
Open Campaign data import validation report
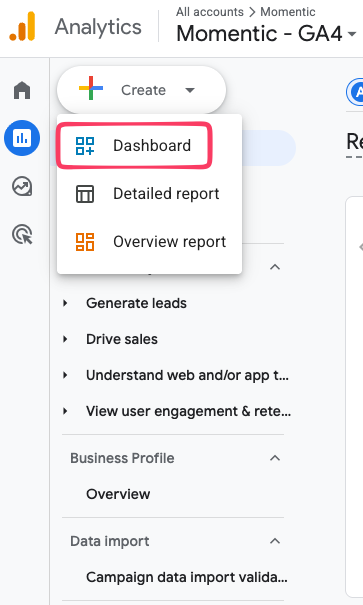point(187,577)
